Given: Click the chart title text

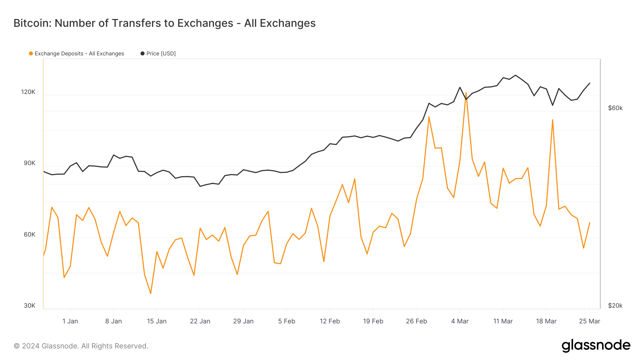Looking at the screenshot, I should 165,23.
